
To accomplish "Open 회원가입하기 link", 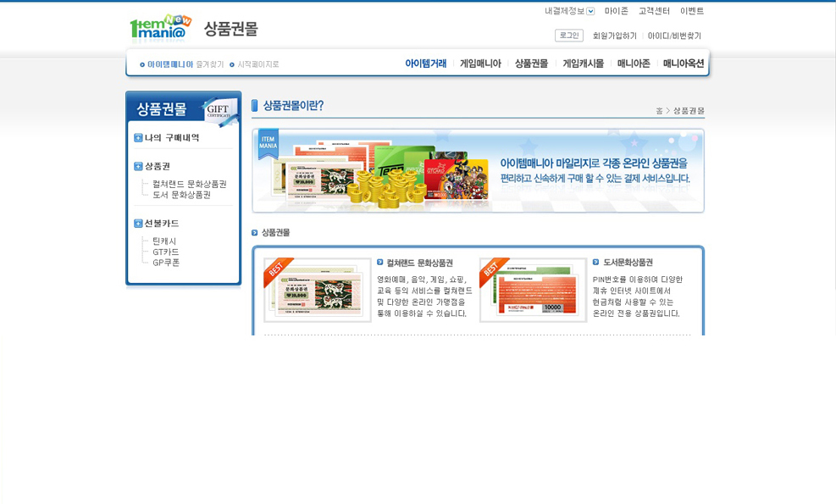I will 614,36.
